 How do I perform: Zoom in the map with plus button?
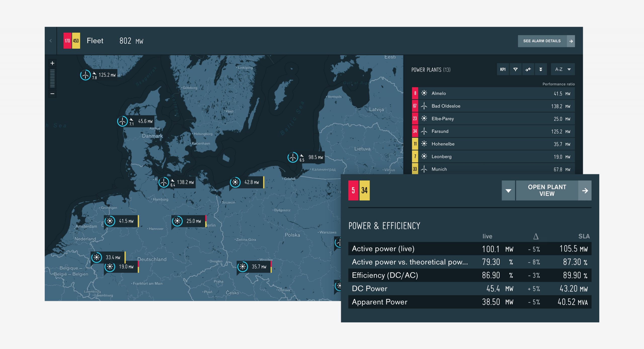52,63
